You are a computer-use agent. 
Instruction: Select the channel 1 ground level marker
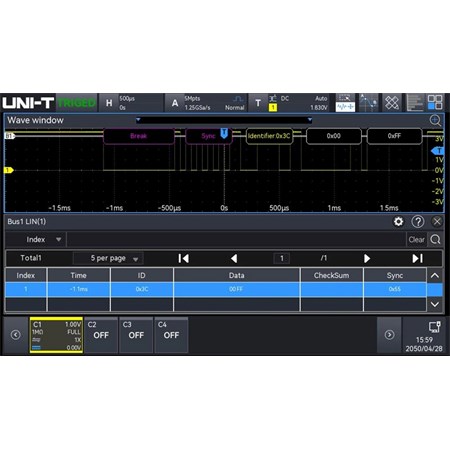pyautogui.click(x=8, y=170)
